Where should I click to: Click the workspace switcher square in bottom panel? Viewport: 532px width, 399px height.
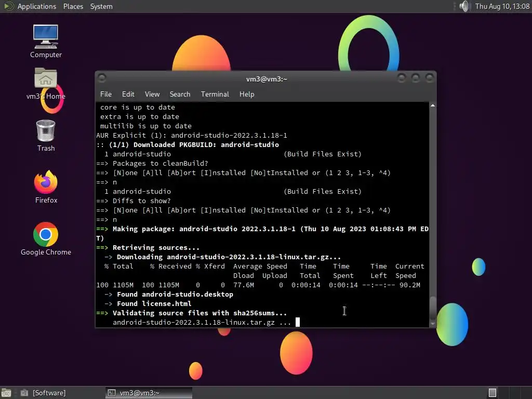tap(493, 393)
